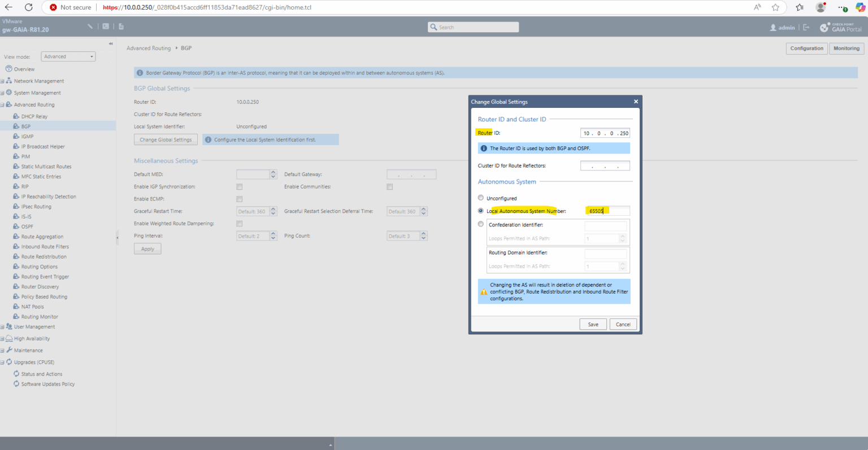Click the Read aloud icon in the address bar
Viewport: 868px width, 450px height.
[757, 7]
